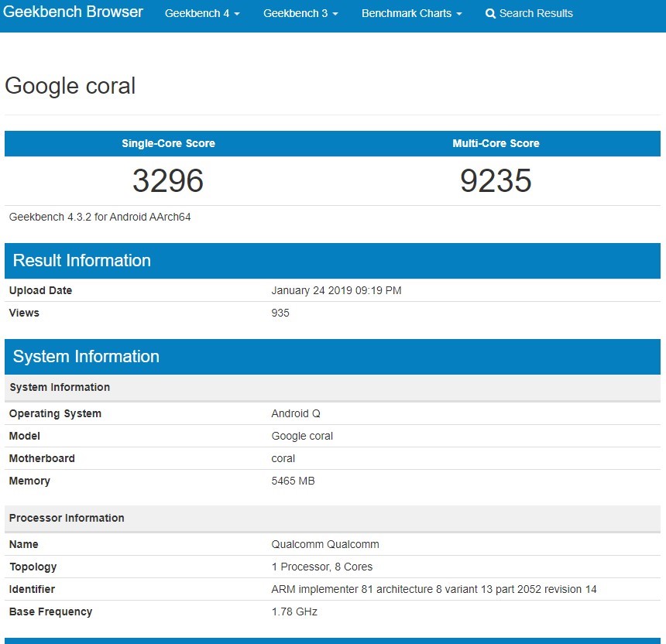This screenshot has height=644, width=666.
Task: Click the Geekbench 4 caret arrow
Action: [x=237, y=14]
